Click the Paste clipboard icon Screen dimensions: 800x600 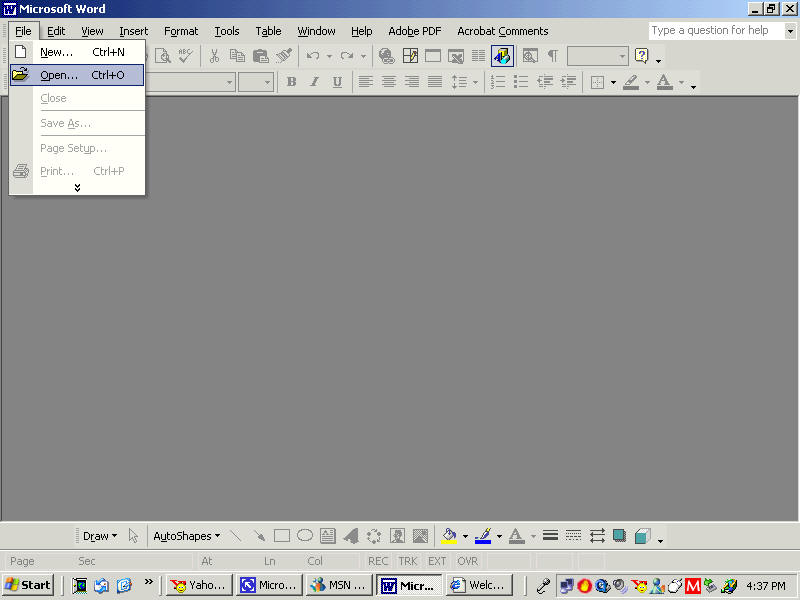[x=261, y=56]
